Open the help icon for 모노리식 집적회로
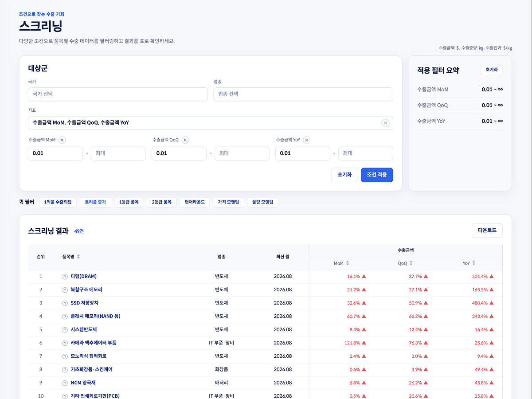The image size is (532, 399). pos(65,356)
